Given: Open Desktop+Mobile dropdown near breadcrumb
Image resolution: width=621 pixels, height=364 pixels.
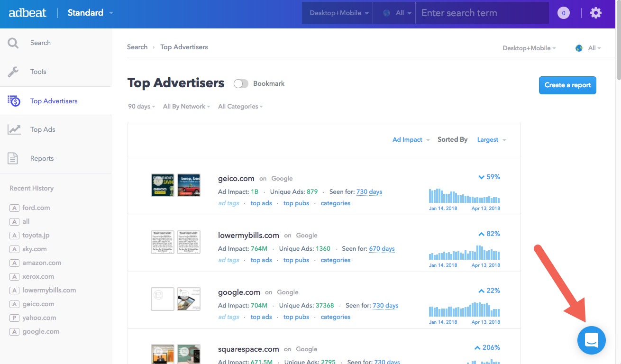Looking at the screenshot, I should pyautogui.click(x=529, y=48).
